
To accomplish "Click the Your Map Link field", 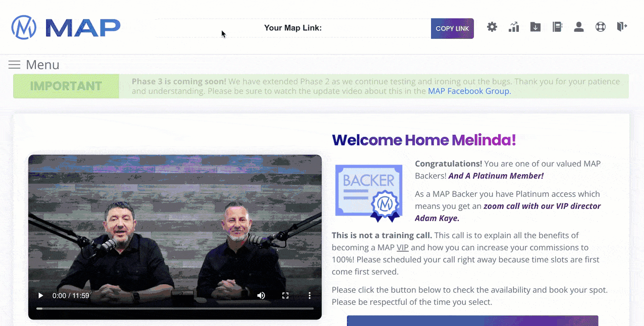I will (x=293, y=28).
